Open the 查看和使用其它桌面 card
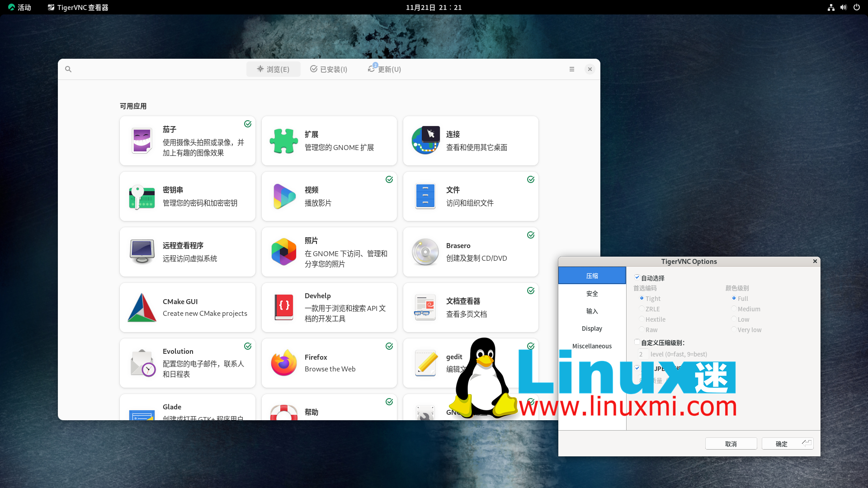The height and width of the screenshot is (488, 868). (x=471, y=141)
